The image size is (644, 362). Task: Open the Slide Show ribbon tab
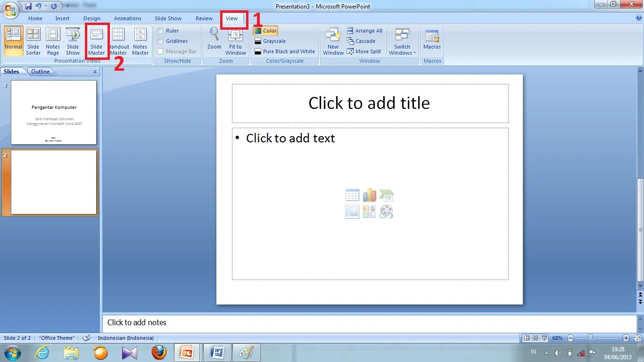click(x=168, y=18)
